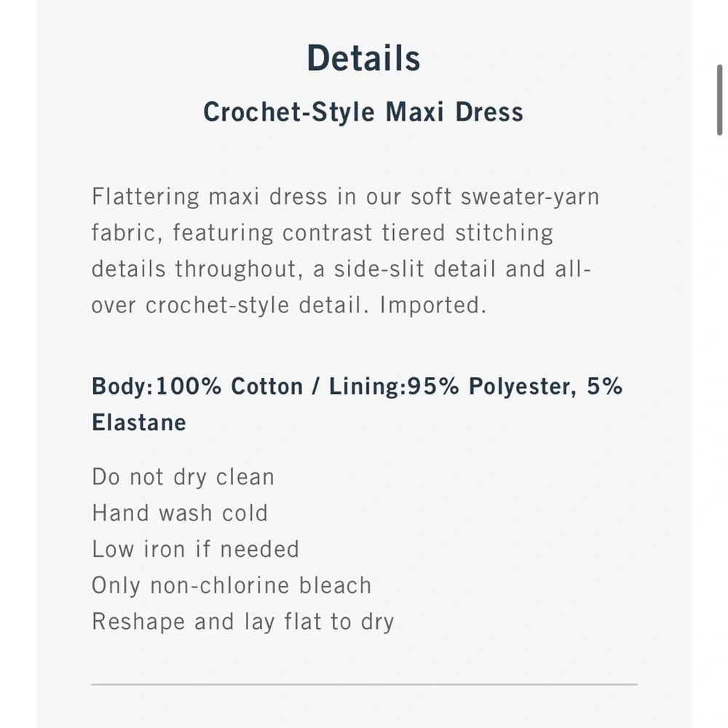Viewport: 728px width, 728px height.
Task: Click the horizontal divider below care instructions
Action: [x=364, y=684]
